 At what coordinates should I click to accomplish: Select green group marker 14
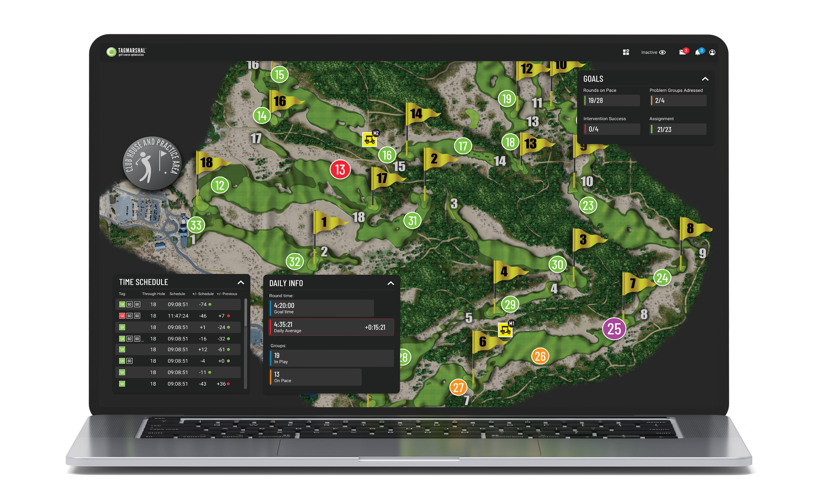click(262, 116)
